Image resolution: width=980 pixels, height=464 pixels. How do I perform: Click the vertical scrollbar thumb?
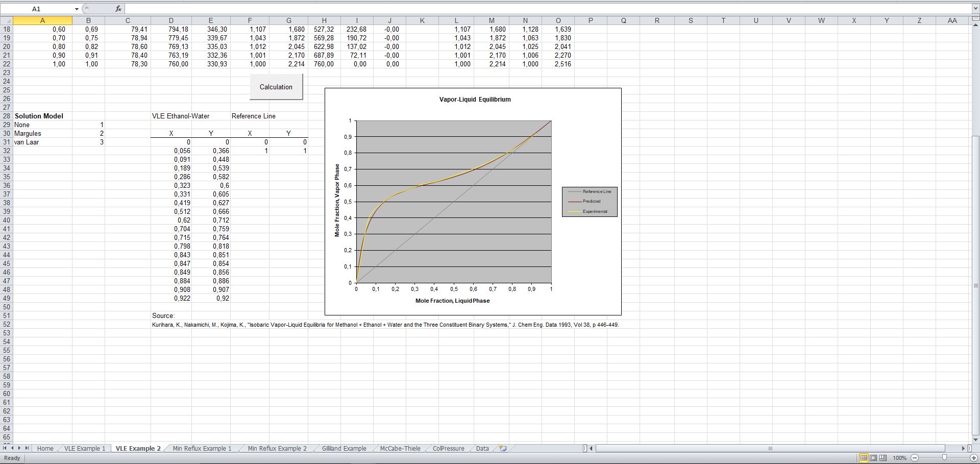976,285
